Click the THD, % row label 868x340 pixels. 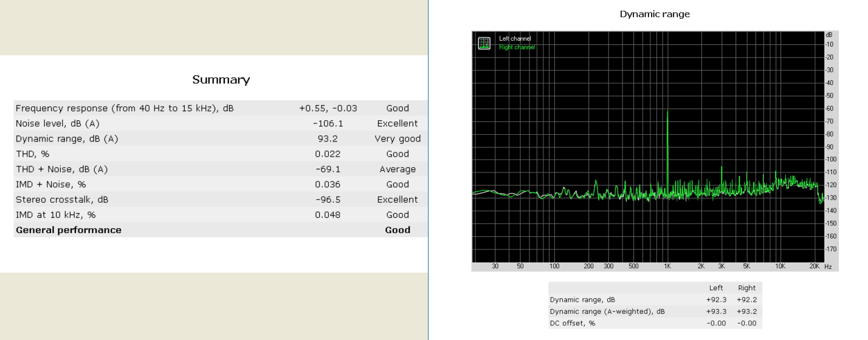pos(32,154)
